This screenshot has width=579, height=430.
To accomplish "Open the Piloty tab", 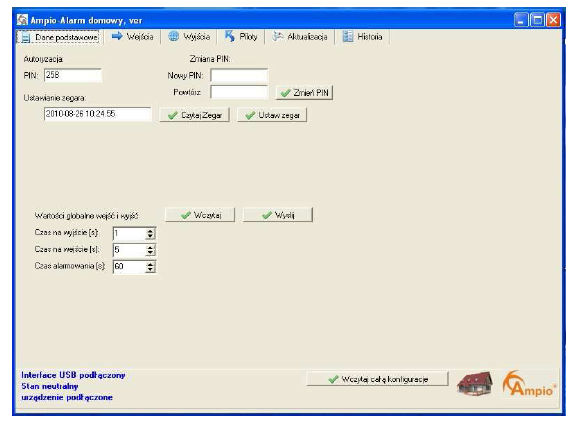I will click(241, 37).
